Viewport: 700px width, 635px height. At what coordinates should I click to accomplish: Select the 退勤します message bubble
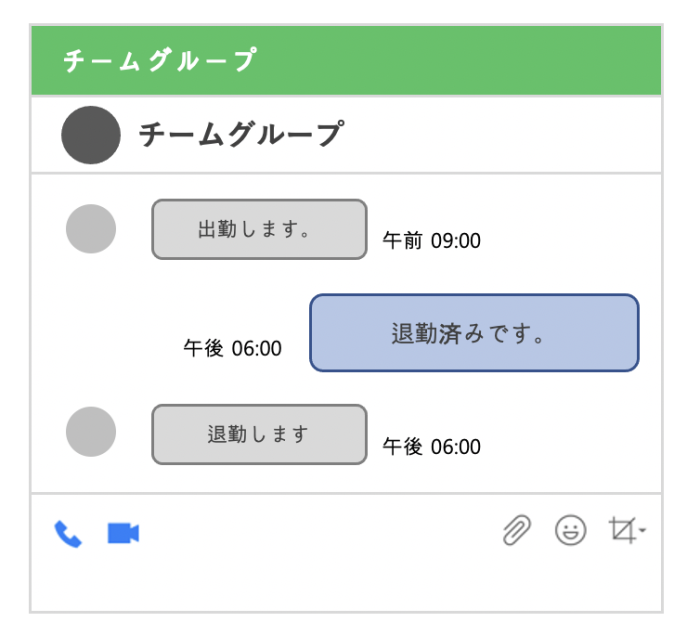(x=259, y=434)
